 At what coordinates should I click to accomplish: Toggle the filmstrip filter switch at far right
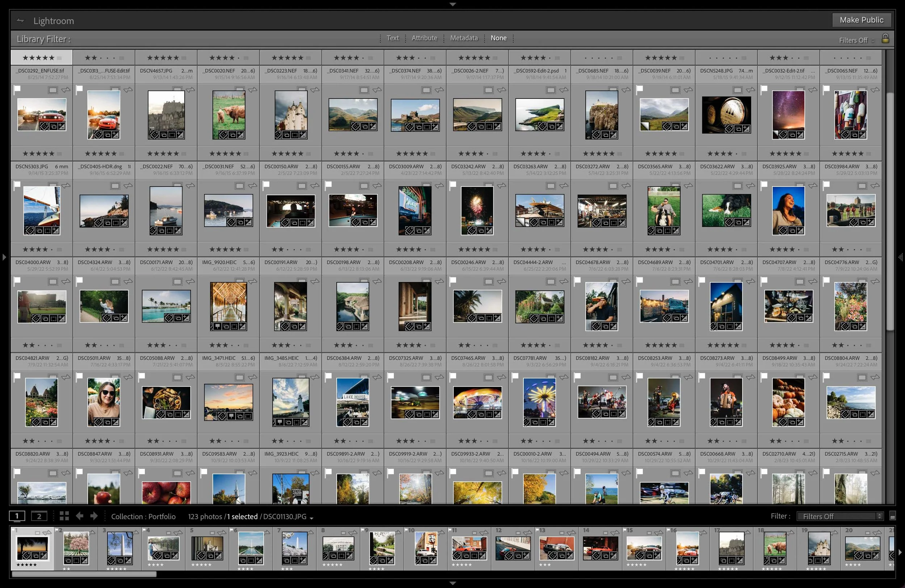(x=892, y=516)
